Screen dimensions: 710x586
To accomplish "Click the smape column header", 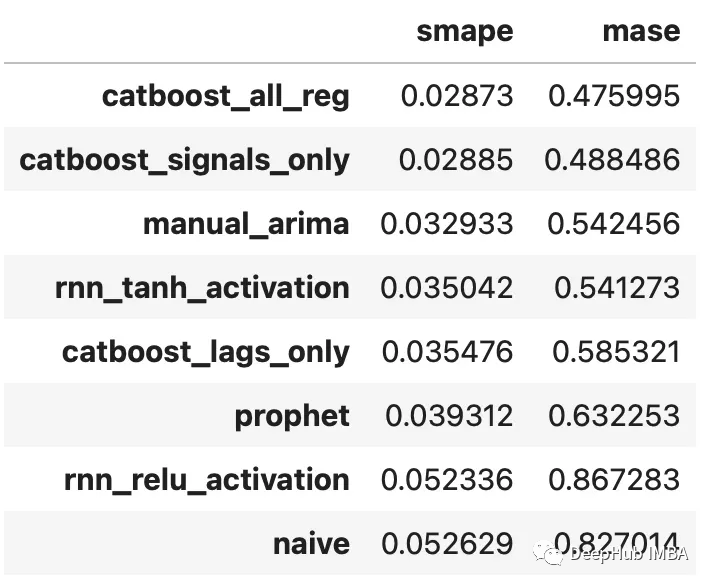I will click(x=465, y=31).
